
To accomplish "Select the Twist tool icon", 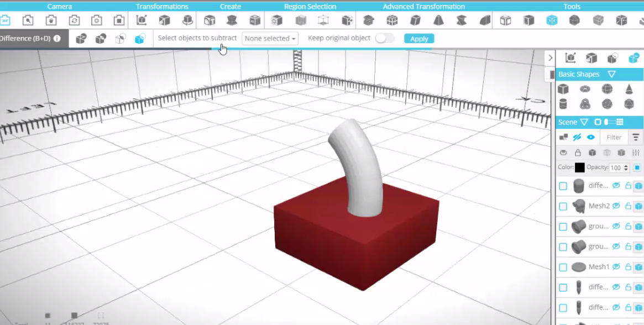I will pos(462,20).
